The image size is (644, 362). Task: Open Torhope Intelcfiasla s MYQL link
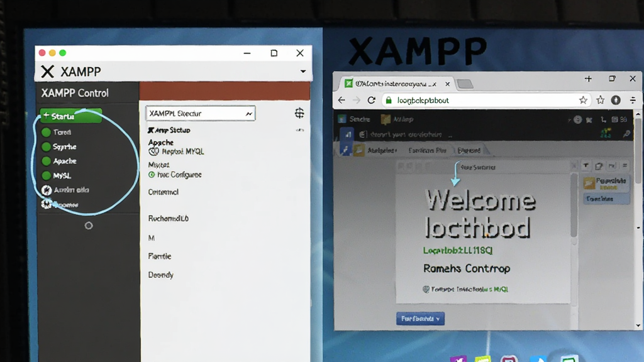[x=469, y=289]
